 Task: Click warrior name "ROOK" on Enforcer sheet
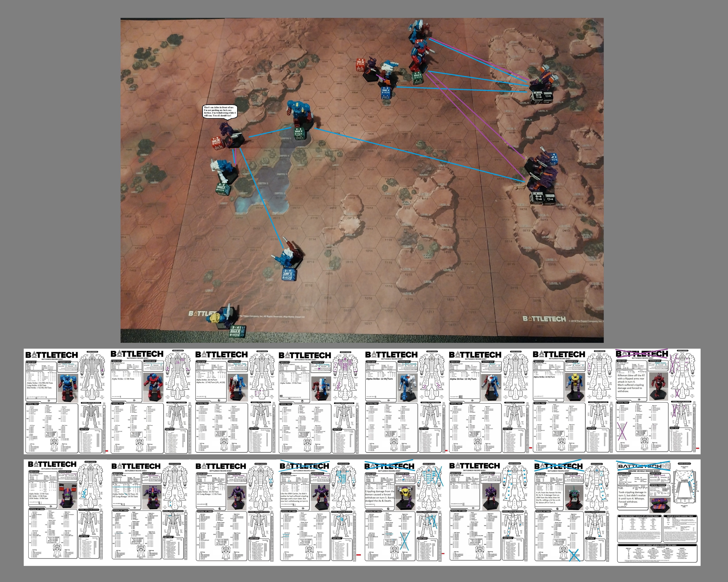click(492, 364)
